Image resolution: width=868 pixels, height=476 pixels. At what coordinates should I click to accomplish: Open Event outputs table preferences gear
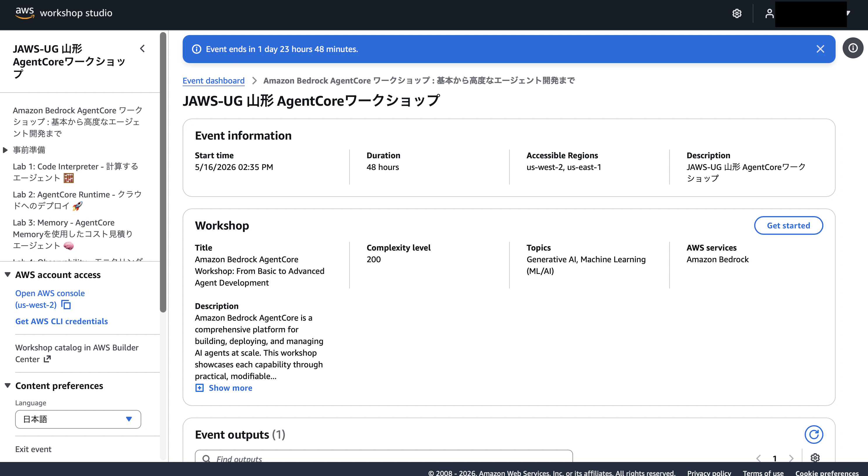(815, 458)
